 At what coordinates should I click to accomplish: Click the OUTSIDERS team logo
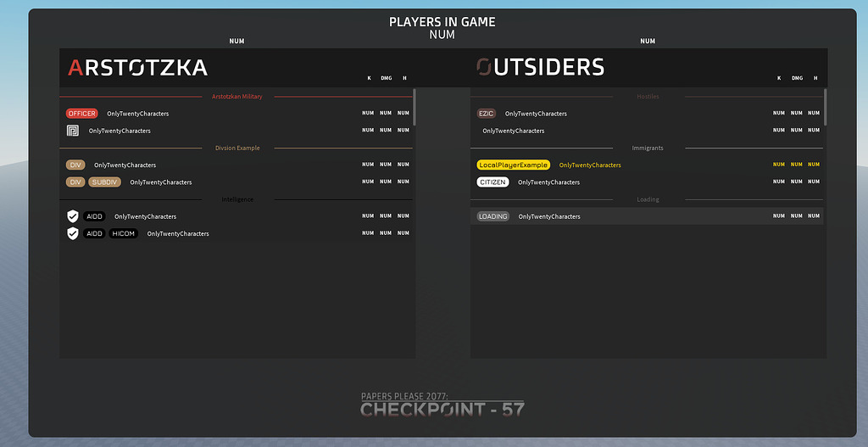[x=540, y=67]
